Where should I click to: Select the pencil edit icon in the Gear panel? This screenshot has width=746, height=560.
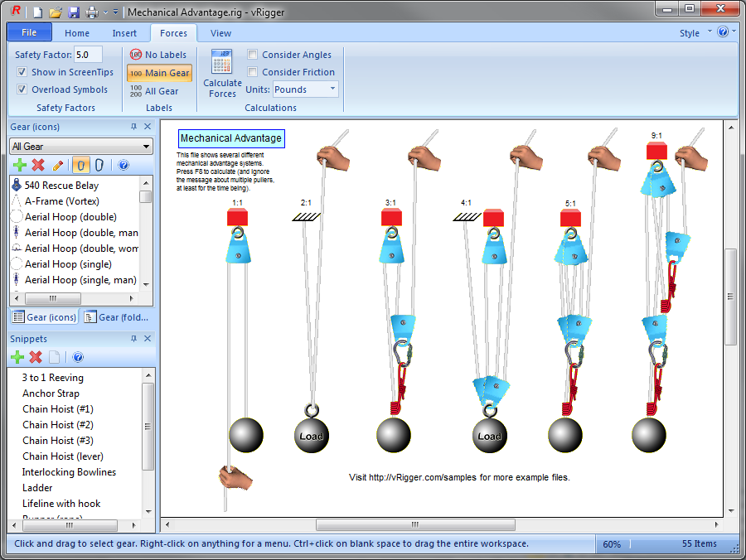click(x=56, y=165)
